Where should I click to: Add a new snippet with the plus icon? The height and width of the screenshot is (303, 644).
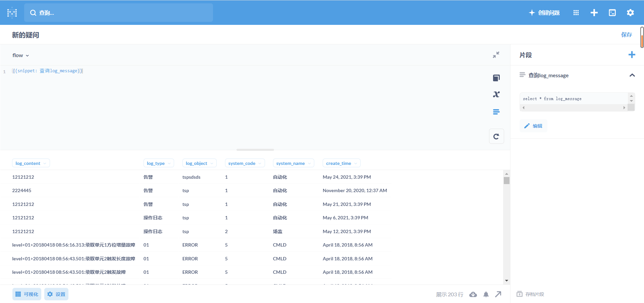click(632, 55)
